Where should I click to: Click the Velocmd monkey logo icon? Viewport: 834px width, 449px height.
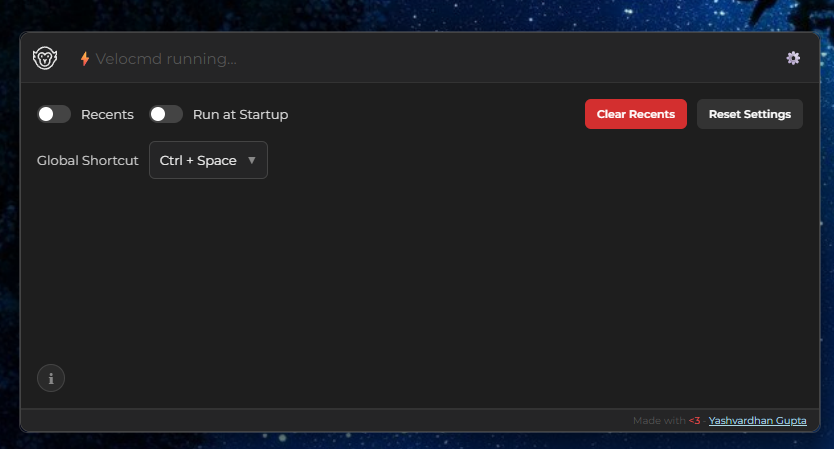[x=44, y=58]
